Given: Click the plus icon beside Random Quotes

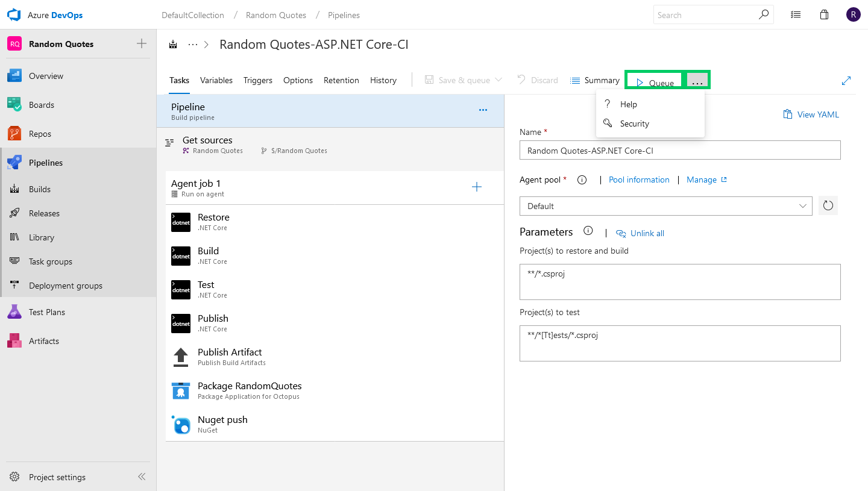Looking at the screenshot, I should coord(142,43).
